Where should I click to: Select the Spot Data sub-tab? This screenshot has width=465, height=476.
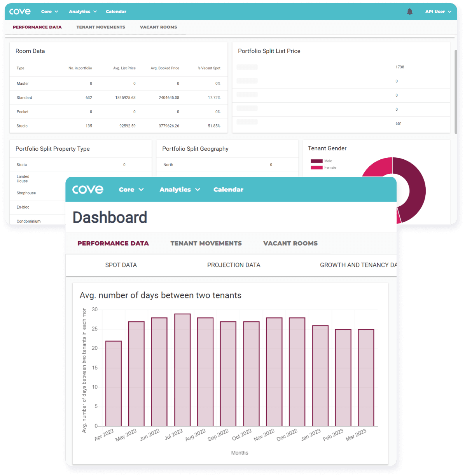121,265
